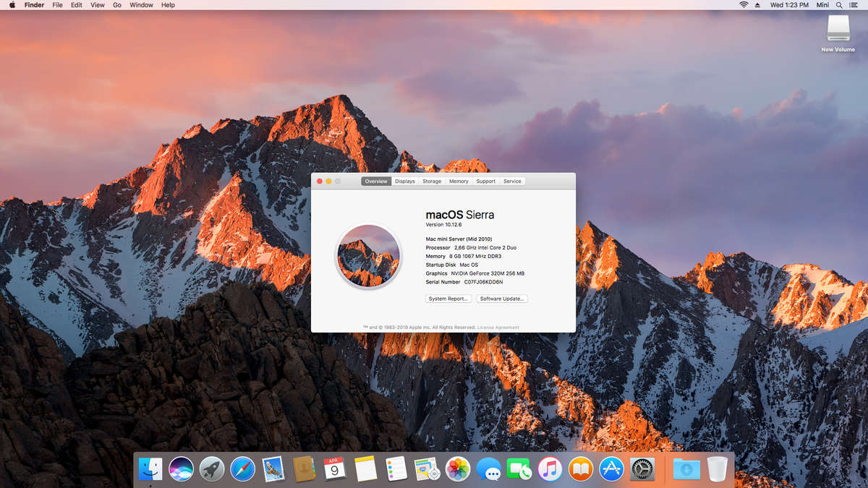
Task: Open FaceTime
Action: 519,469
